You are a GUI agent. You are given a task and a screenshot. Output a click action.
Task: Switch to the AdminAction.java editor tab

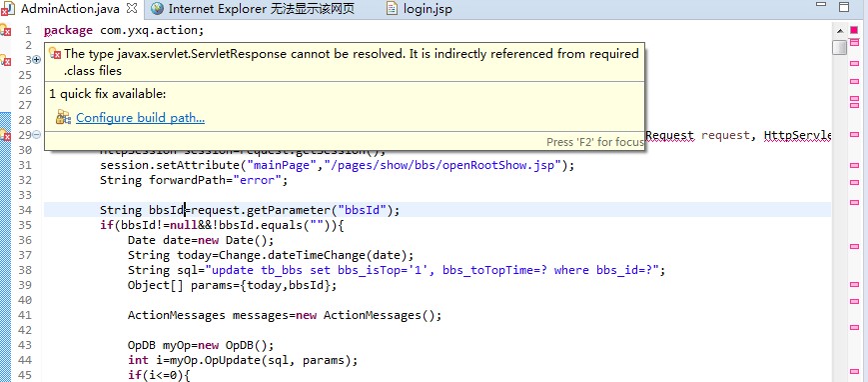[70, 9]
